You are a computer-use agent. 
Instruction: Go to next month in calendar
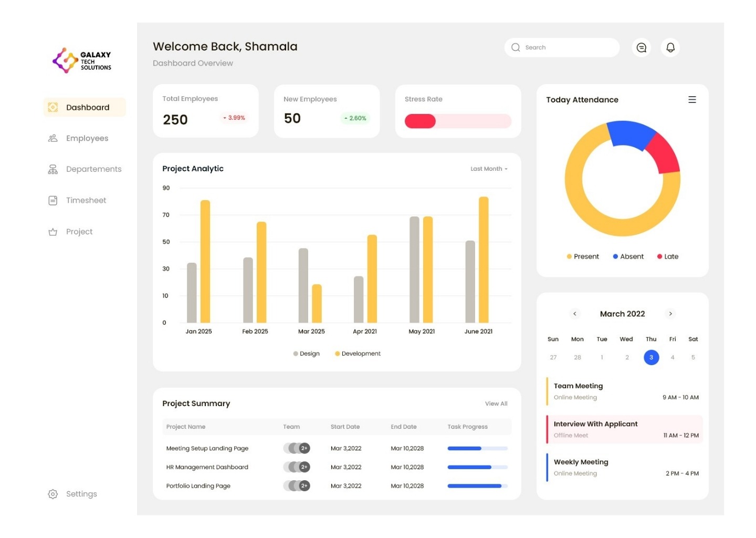[x=670, y=314]
